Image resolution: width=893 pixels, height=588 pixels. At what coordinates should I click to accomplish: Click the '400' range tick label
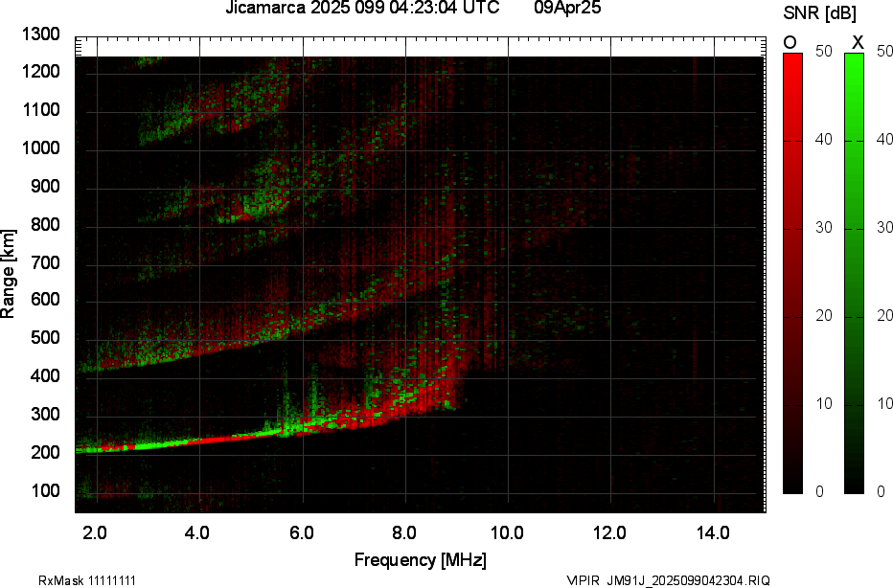click(44, 375)
